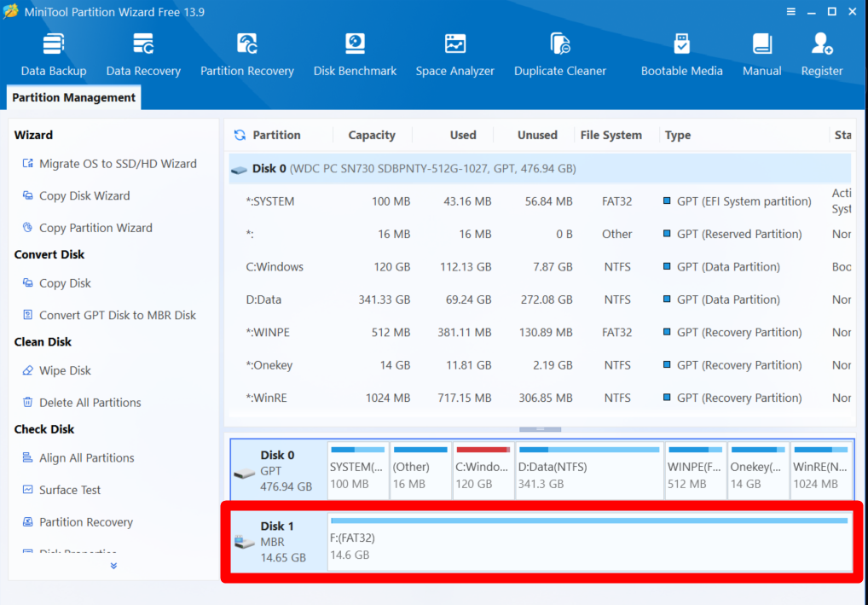The width and height of the screenshot is (868, 605).
Task: Select Copy Disk under Convert Disk
Action: coord(56,283)
